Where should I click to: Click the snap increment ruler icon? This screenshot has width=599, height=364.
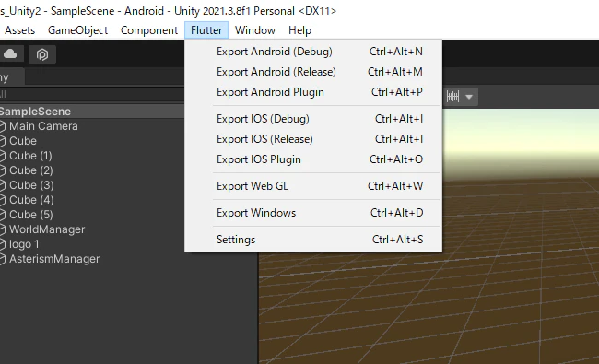tap(452, 97)
